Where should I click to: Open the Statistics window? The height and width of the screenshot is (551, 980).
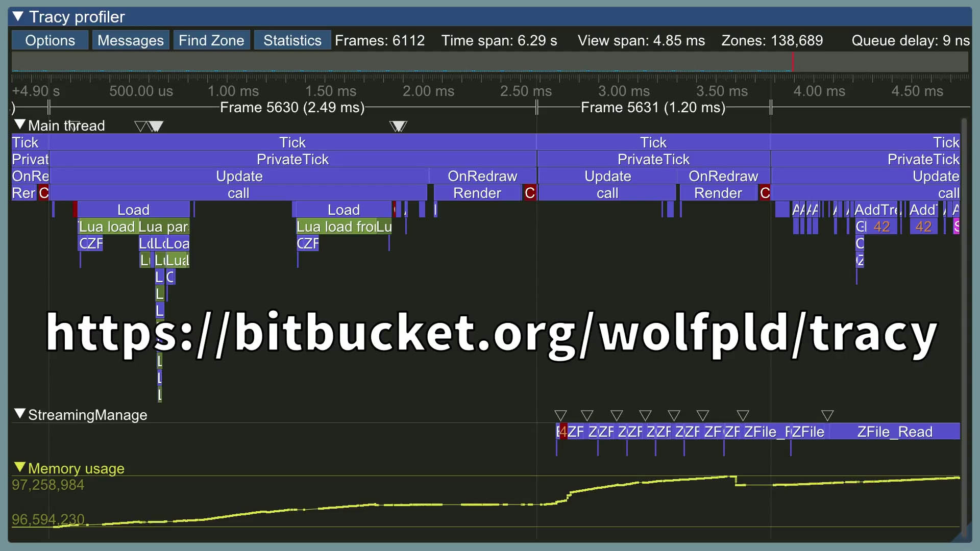[x=292, y=40]
